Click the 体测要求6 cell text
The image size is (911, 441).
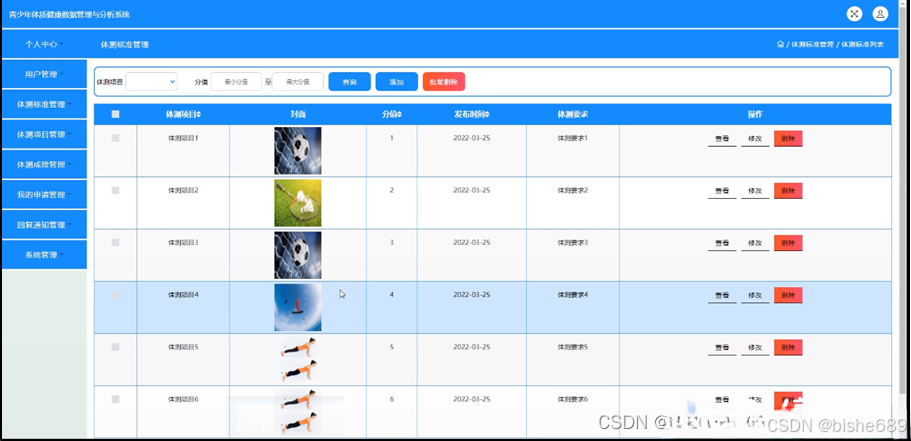[x=573, y=399]
